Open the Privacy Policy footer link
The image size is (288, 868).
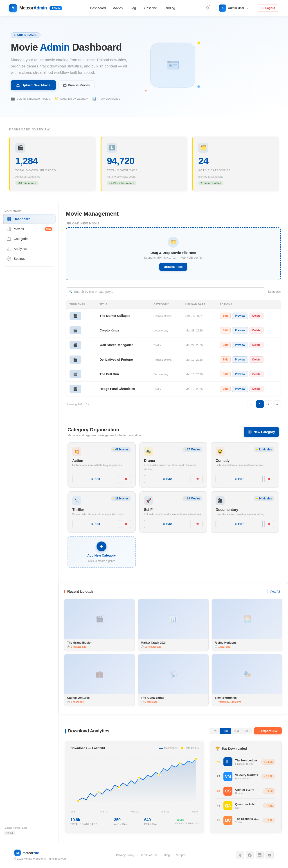pyautogui.click(x=125, y=855)
